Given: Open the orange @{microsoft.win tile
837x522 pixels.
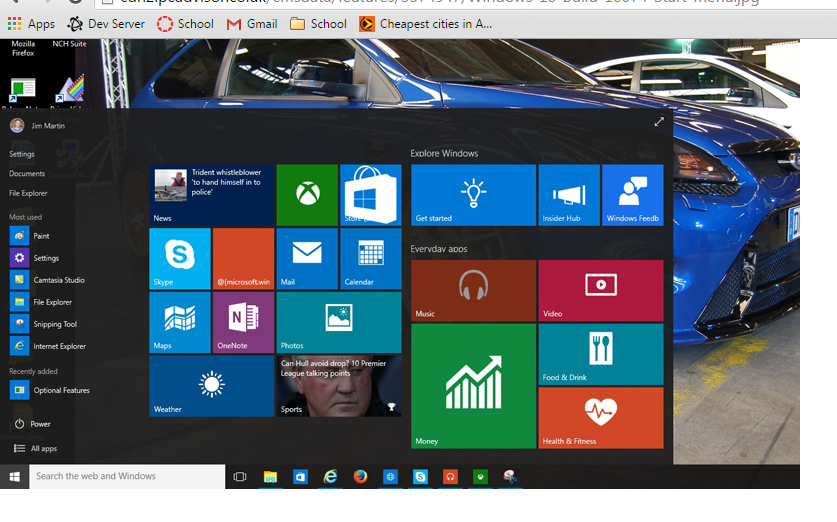Looking at the screenshot, I should click(243, 258).
